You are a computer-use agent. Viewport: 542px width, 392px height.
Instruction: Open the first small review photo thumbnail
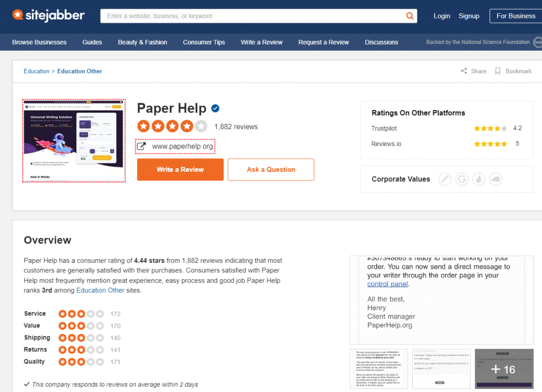pos(379,369)
